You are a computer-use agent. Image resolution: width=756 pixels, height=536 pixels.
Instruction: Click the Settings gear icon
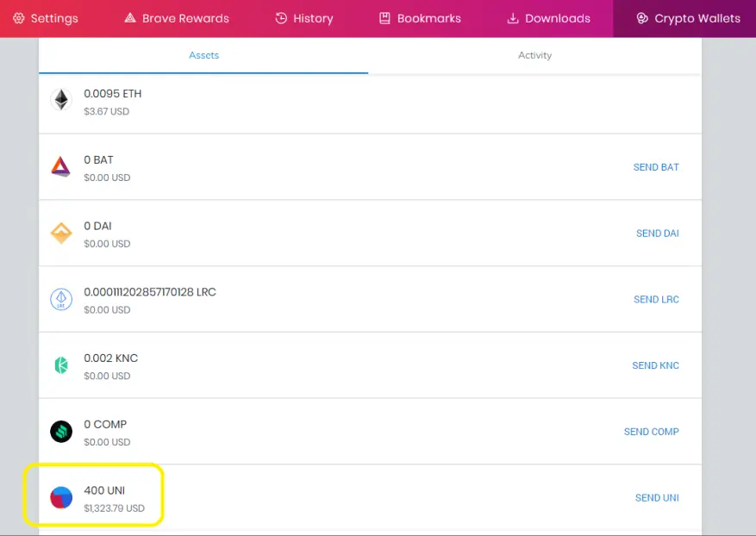click(19, 18)
